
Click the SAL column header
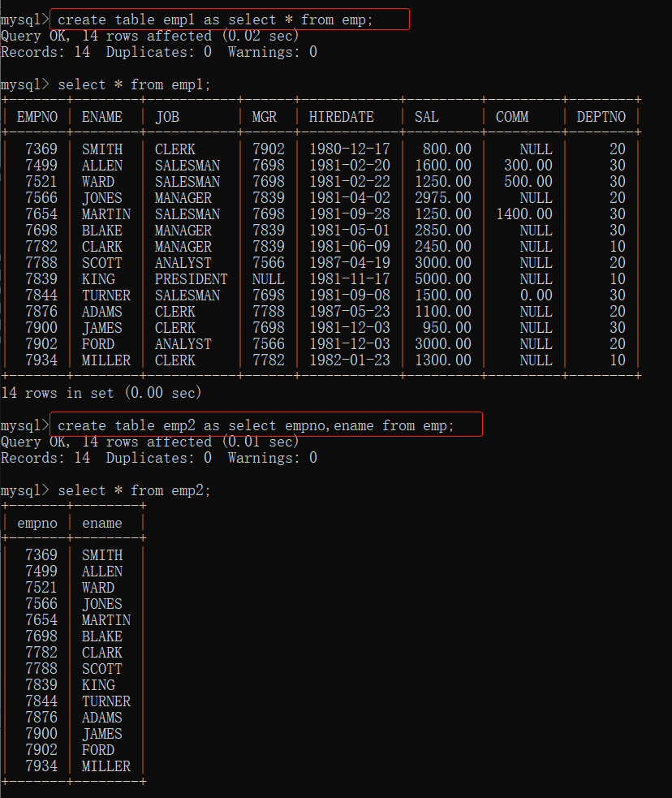click(x=426, y=117)
